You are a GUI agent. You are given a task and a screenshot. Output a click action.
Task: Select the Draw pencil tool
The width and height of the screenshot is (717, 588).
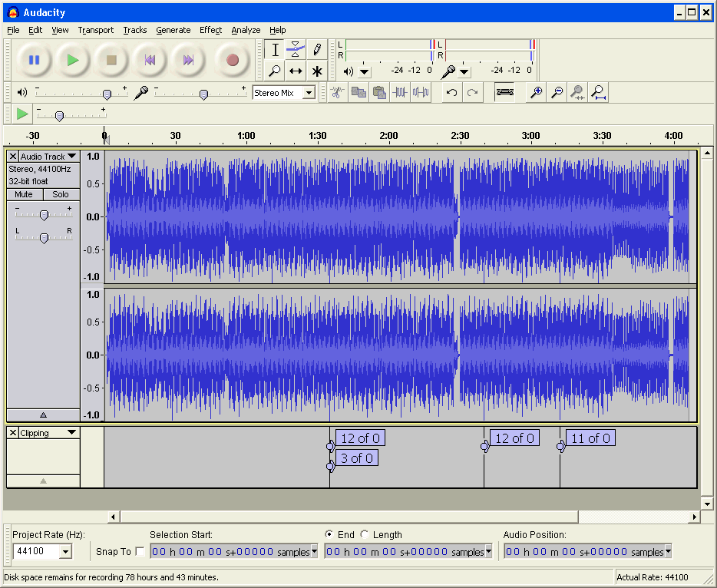(316, 50)
